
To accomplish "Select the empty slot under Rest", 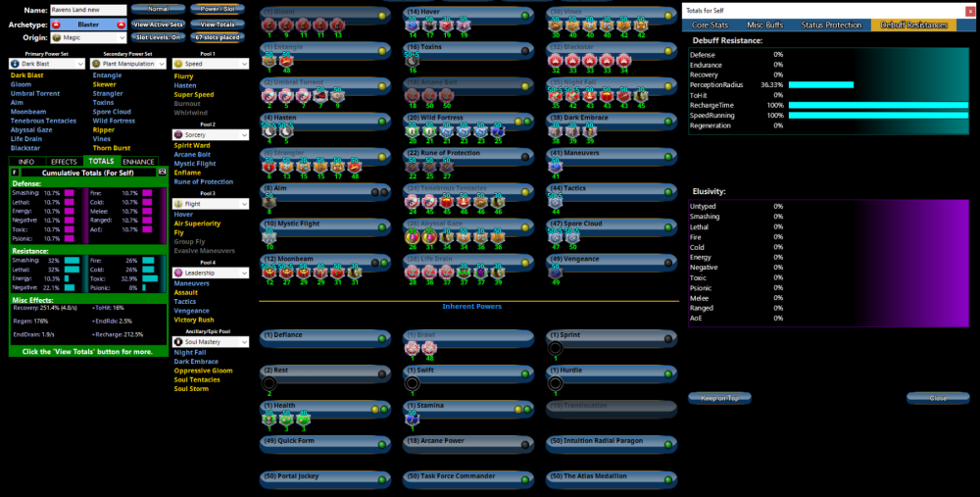I will coord(269,382).
